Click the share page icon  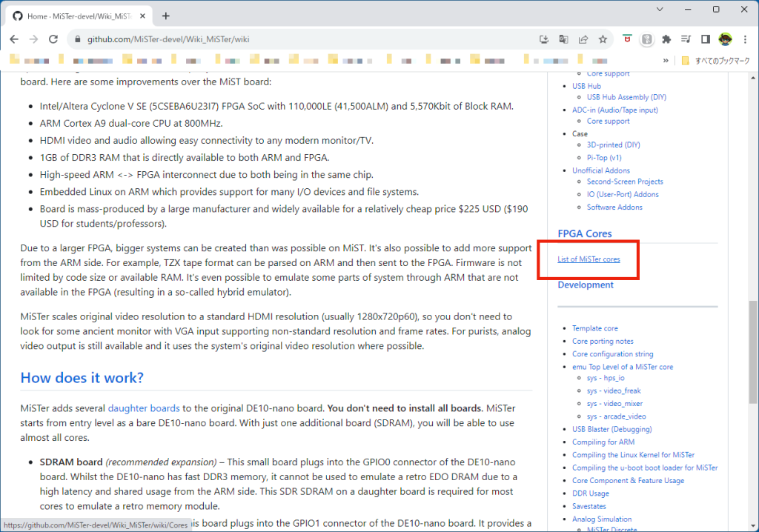pyautogui.click(x=583, y=39)
